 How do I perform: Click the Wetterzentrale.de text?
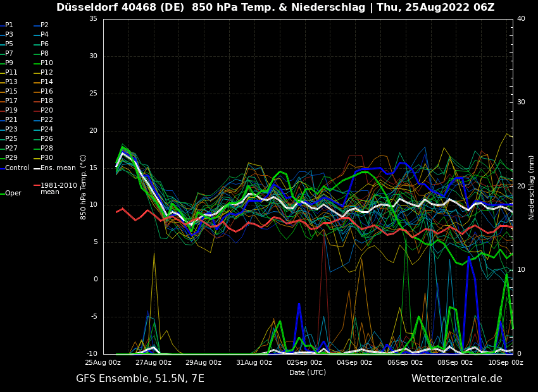(456, 378)
